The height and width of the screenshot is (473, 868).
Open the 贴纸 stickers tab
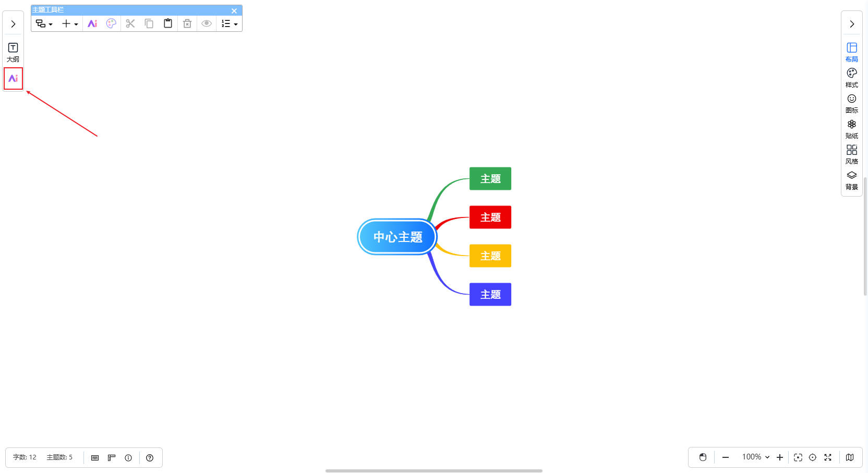pyautogui.click(x=851, y=128)
